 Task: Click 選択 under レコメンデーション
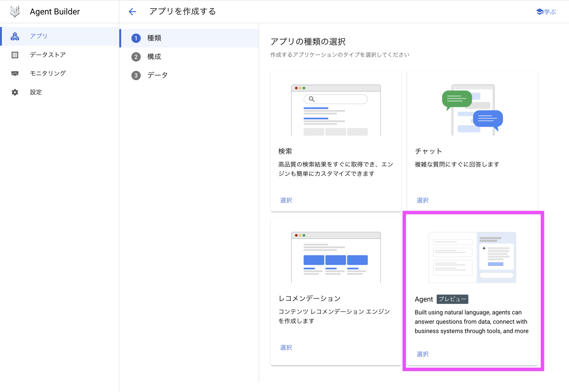point(286,347)
